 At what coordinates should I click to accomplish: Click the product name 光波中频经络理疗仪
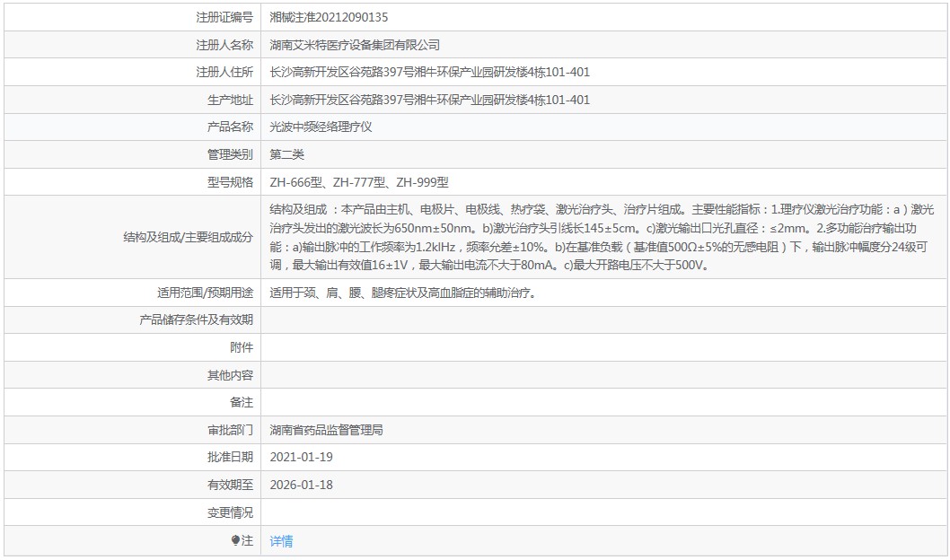321,127
